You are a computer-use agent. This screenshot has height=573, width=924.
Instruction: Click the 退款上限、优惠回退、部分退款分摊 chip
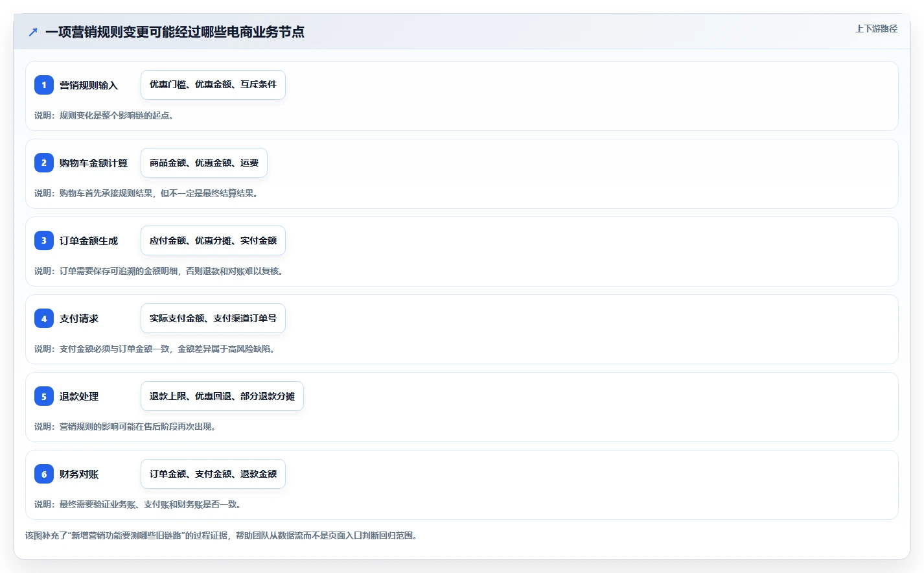point(222,396)
